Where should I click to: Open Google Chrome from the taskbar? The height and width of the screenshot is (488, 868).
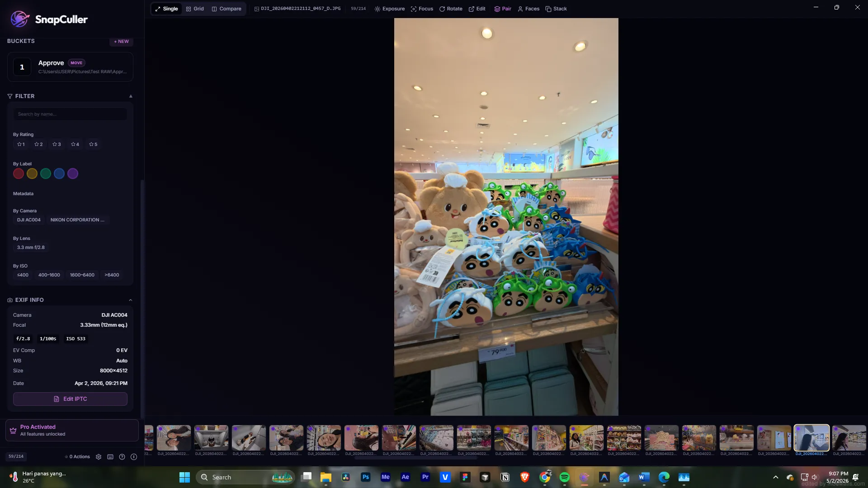pos(545,477)
